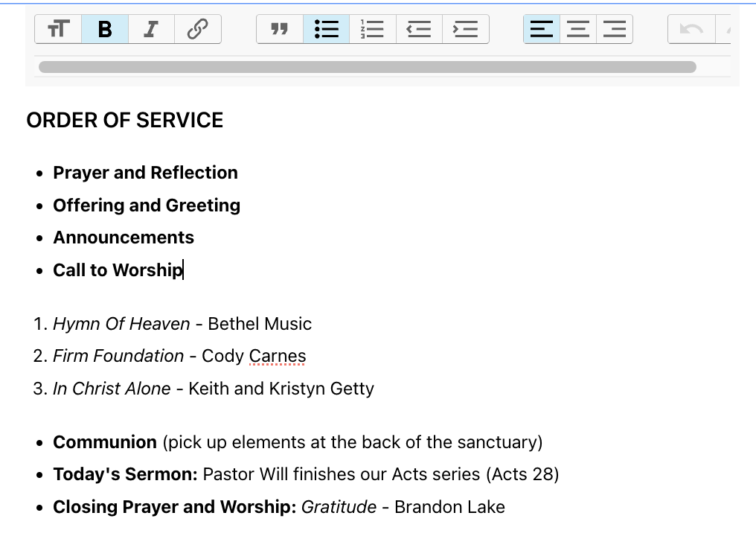The width and height of the screenshot is (756, 539).
Task: Place cursor in ORDER OF SERVICE heading
Action: [x=125, y=120]
